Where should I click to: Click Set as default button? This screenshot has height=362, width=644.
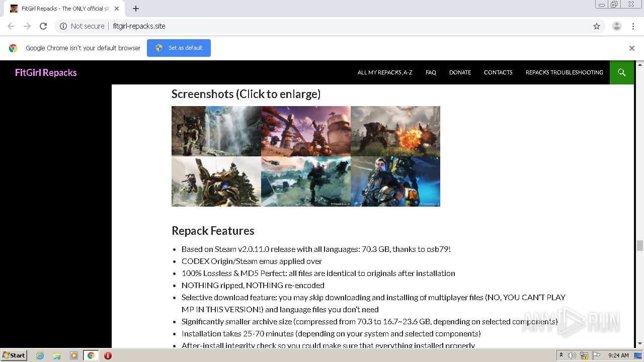click(179, 48)
